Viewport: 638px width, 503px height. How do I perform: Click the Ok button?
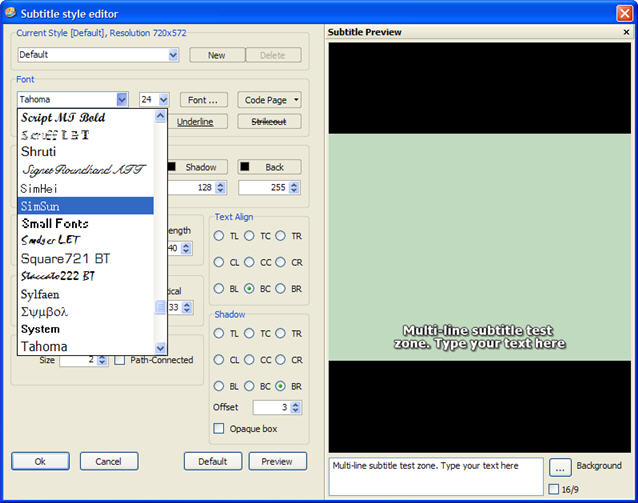(40, 461)
